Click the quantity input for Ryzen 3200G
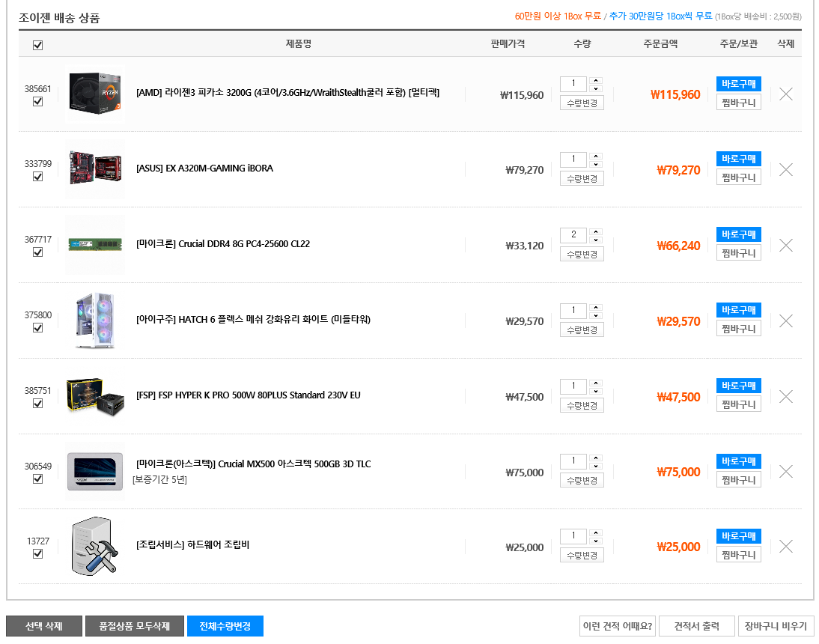The image size is (819, 644). pyautogui.click(x=573, y=84)
